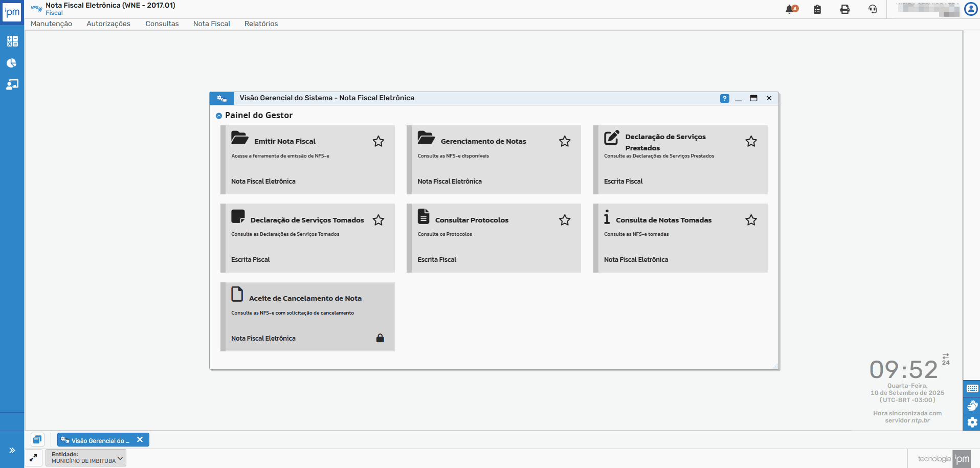Expand the left sidebar with double chevron
This screenshot has width=980, height=468.
[x=12, y=451]
